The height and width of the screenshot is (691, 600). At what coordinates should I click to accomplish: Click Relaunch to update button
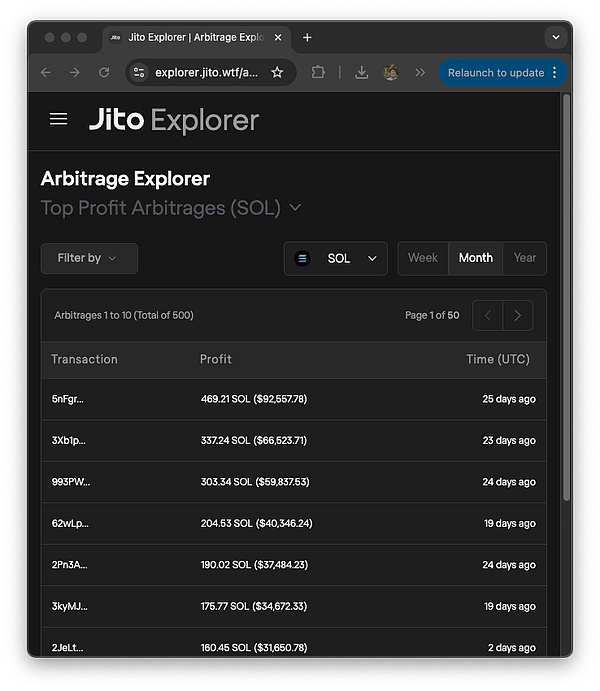pyautogui.click(x=496, y=73)
